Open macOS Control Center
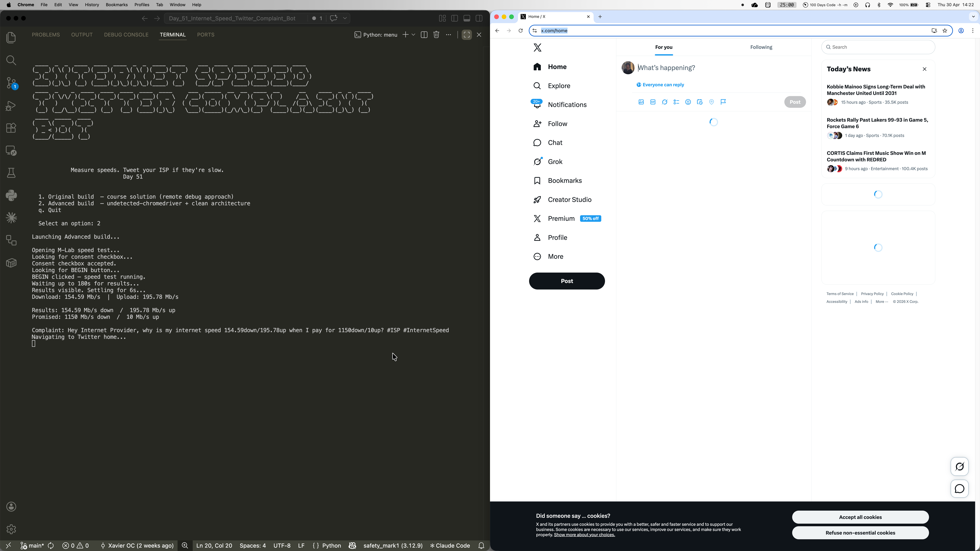This screenshot has width=980, height=551. 928,5
